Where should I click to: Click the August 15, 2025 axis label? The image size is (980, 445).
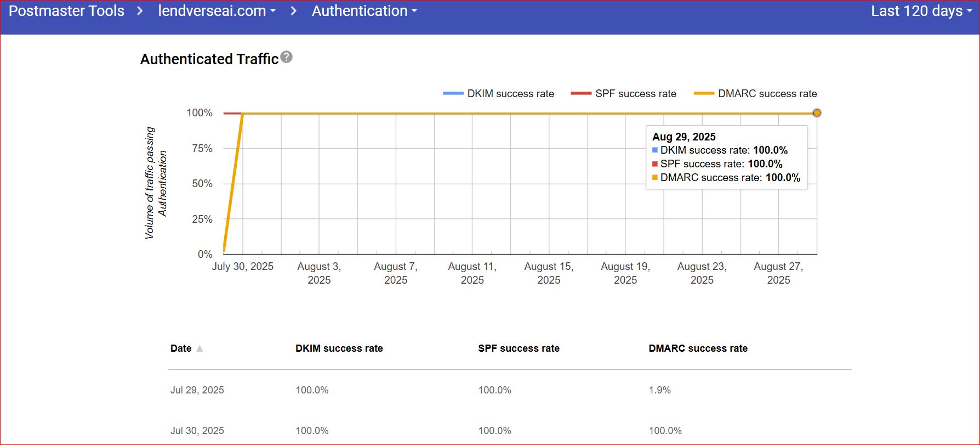coord(549,273)
